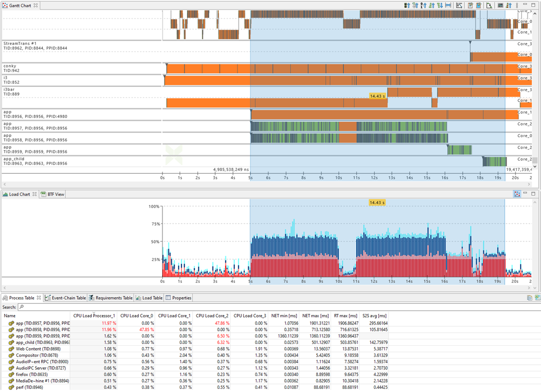Viewport: 541px width, 392px height.
Task: Click the 14.43 s duration label in the Gantt chart
Action: [377, 96]
